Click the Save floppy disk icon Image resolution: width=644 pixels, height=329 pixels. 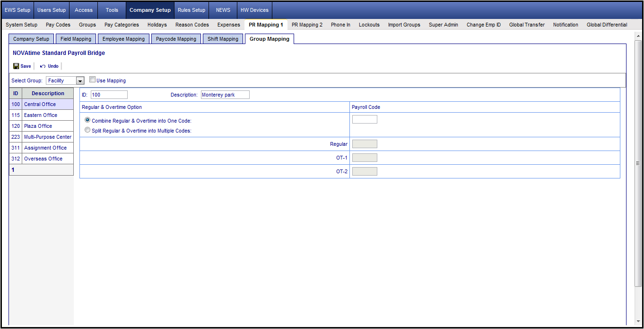tap(16, 66)
